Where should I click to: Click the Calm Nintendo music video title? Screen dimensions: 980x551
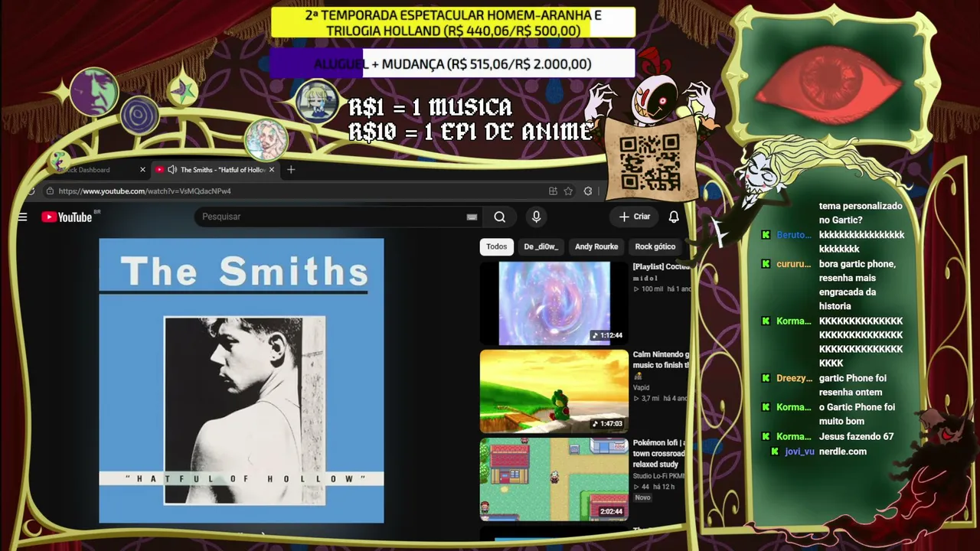661,360
